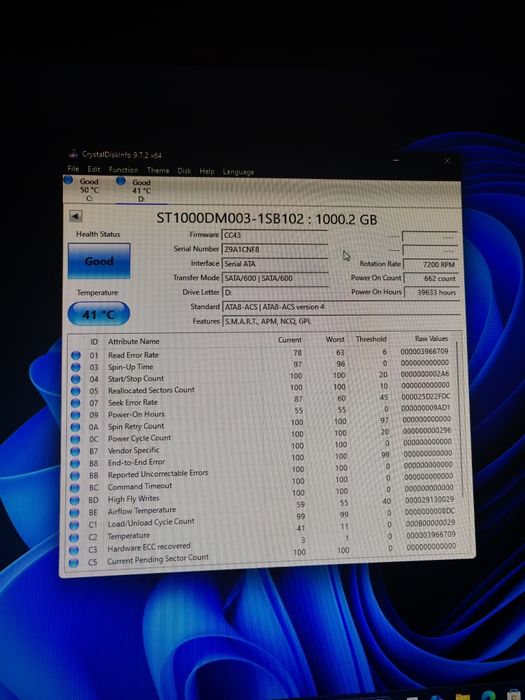
Task: Click the D: drive health indicator circle
Action: (121, 181)
